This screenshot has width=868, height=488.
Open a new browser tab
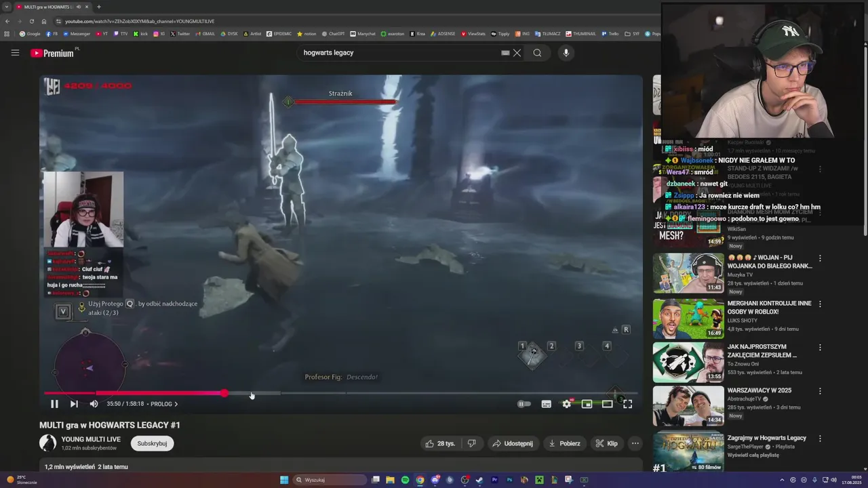tap(99, 7)
